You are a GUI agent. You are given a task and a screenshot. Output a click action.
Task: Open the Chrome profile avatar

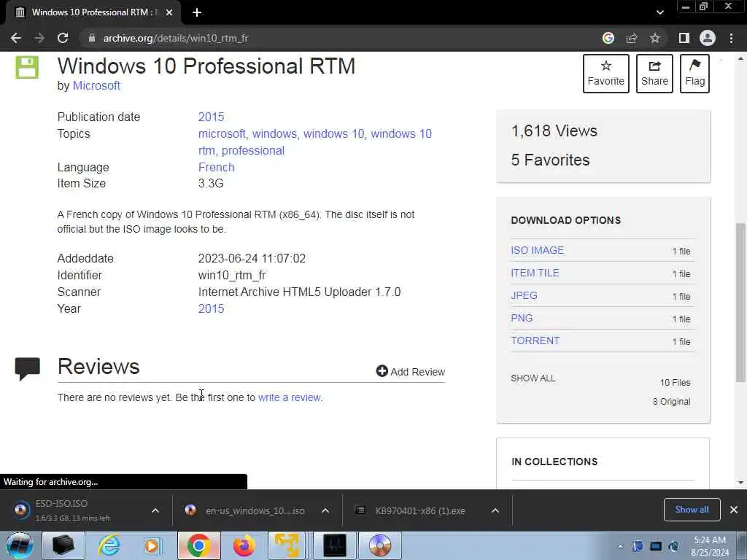coord(708,38)
